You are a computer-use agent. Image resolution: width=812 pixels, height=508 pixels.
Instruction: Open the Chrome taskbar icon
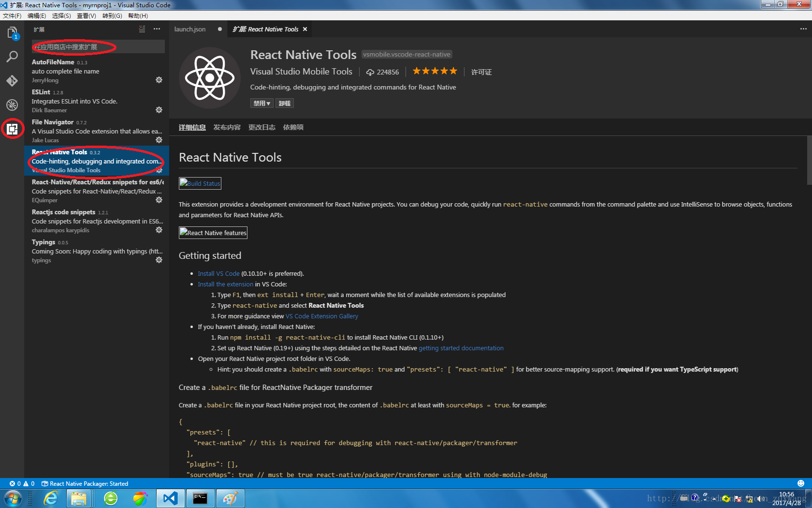tap(140, 498)
